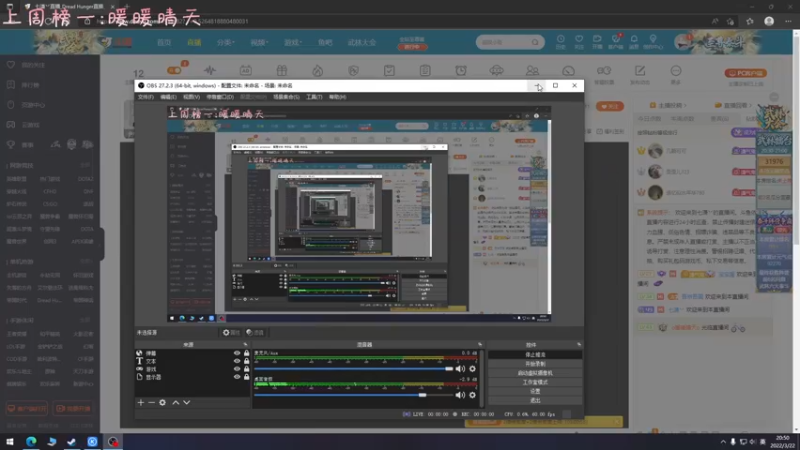Open the 编辑(E) menu in OBS
The height and width of the screenshot is (450, 800).
coord(168,97)
